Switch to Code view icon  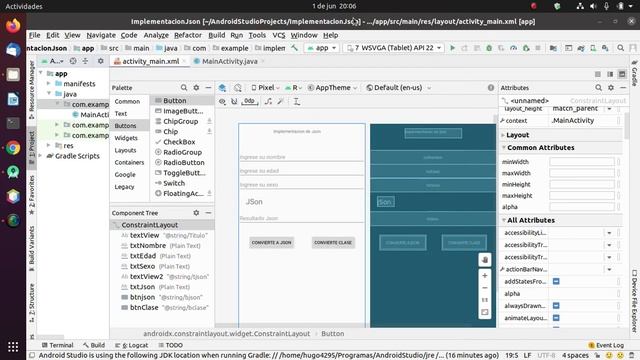(598, 74)
